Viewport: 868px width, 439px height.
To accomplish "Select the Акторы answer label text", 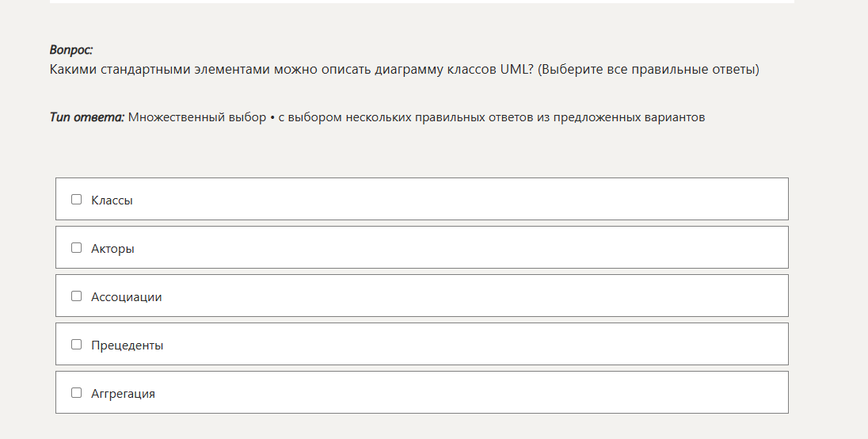I will 112,249.
